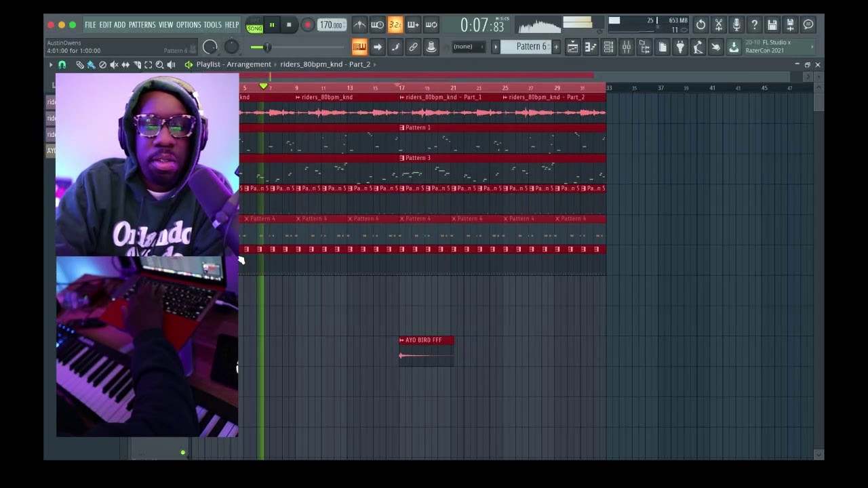Enable the Mute tool in playlist toolbar
This screenshot has width=868, height=488.
point(113,64)
